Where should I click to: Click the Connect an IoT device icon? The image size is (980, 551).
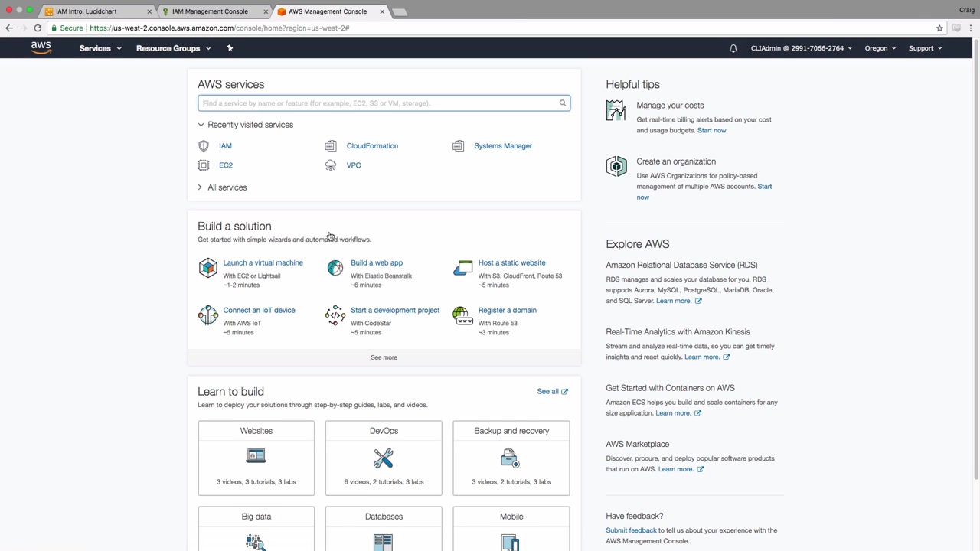point(208,315)
